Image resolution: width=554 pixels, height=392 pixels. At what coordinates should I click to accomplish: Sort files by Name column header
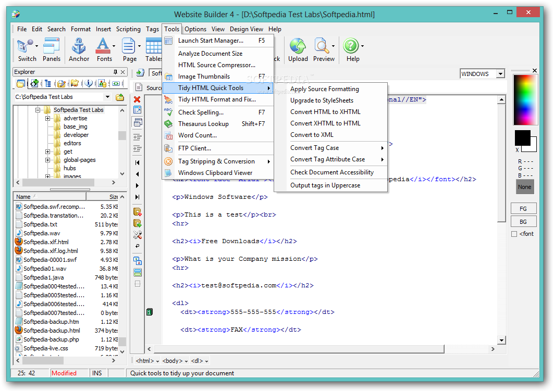click(x=50, y=197)
